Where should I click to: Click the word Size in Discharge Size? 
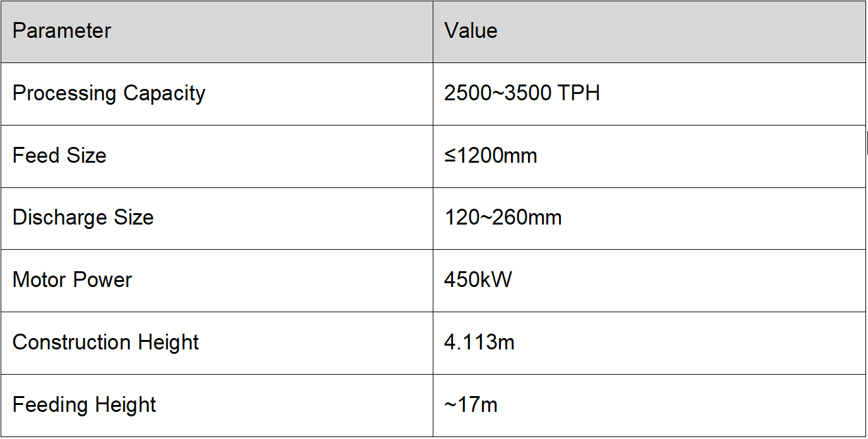134,218
